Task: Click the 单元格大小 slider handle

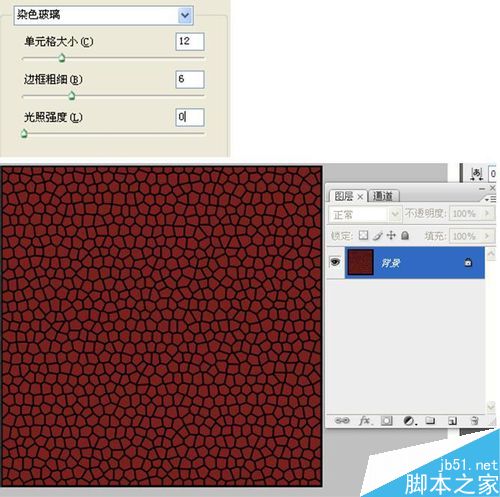Action: point(62,58)
